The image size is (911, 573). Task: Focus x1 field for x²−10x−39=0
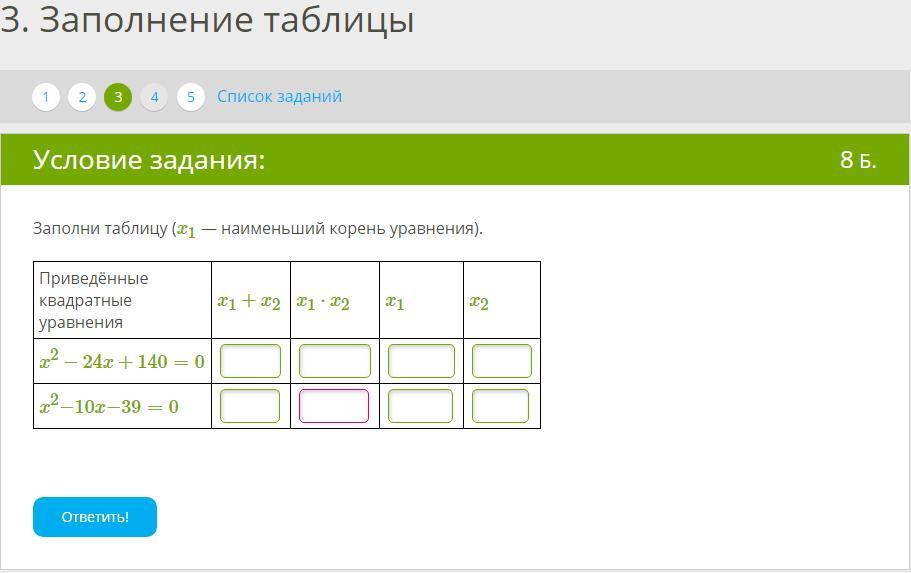[x=420, y=406]
